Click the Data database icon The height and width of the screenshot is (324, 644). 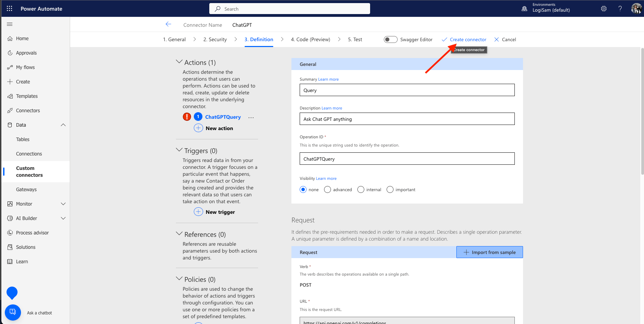coord(10,125)
